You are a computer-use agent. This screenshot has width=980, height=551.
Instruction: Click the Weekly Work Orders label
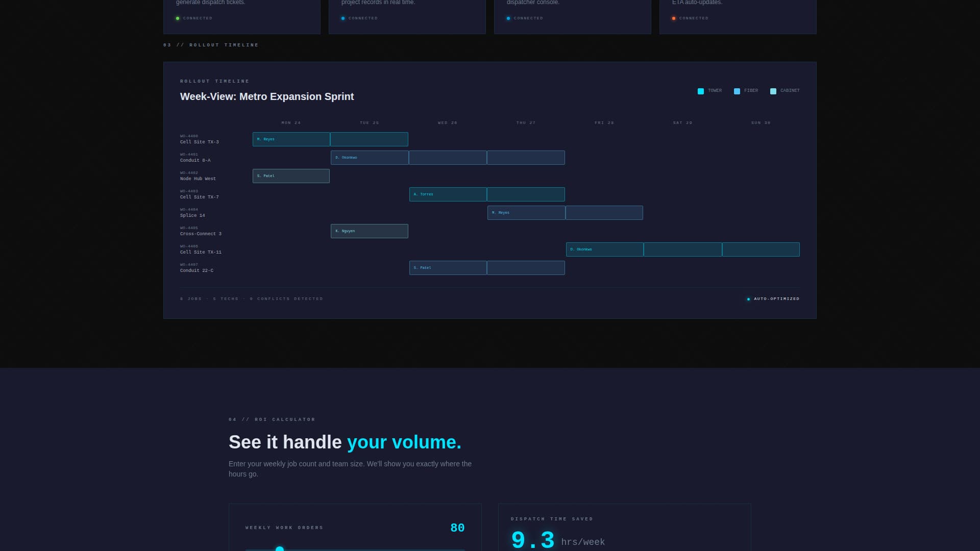tap(284, 528)
